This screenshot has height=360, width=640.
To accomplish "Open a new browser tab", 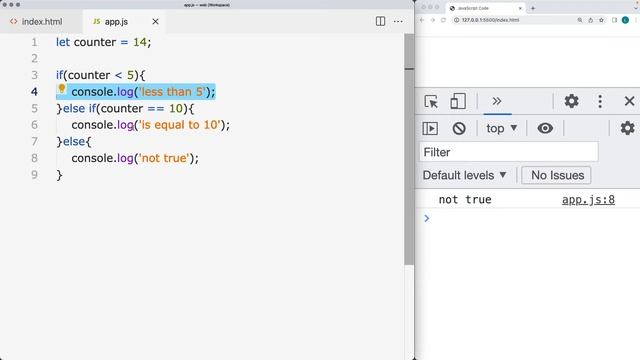I will (533, 8).
